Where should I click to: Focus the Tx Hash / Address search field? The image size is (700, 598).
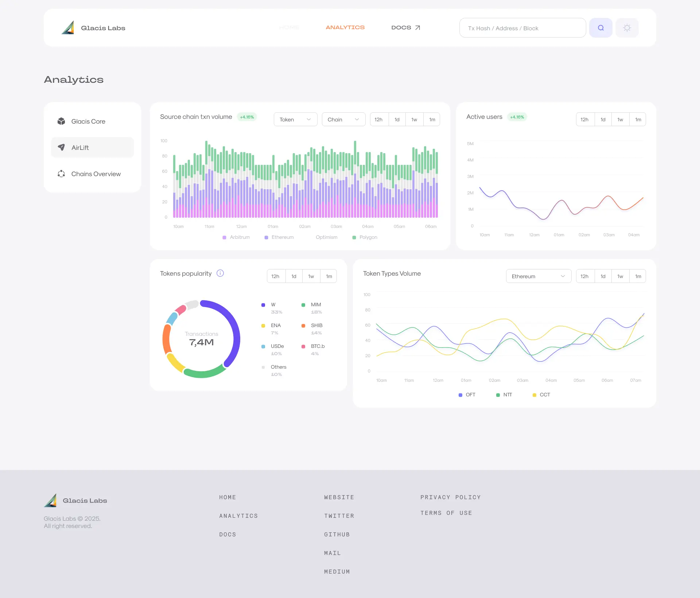point(522,28)
